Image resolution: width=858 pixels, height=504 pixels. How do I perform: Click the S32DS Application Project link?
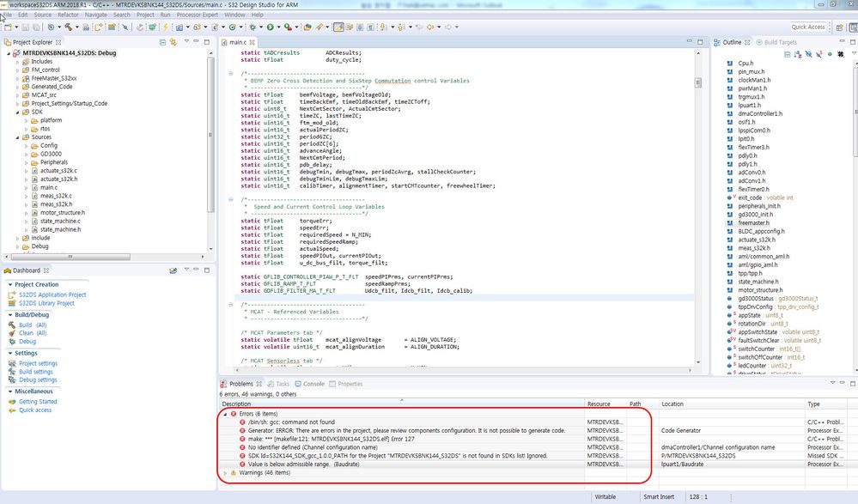pos(52,295)
